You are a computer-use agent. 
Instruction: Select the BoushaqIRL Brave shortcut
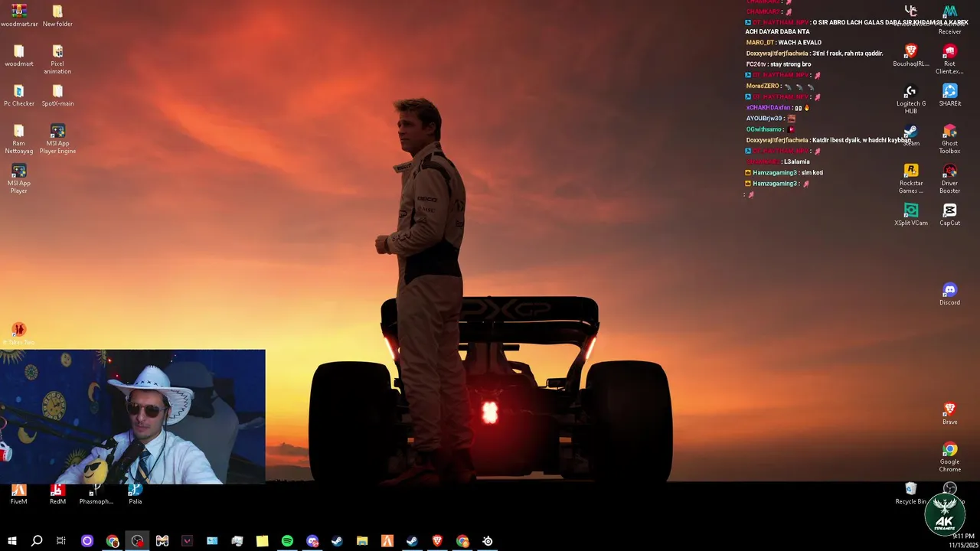point(910,55)
